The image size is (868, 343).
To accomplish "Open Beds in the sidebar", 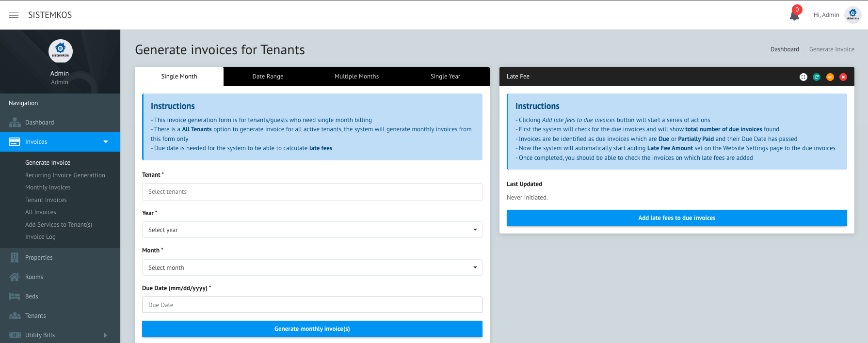I will pos(60,296).
